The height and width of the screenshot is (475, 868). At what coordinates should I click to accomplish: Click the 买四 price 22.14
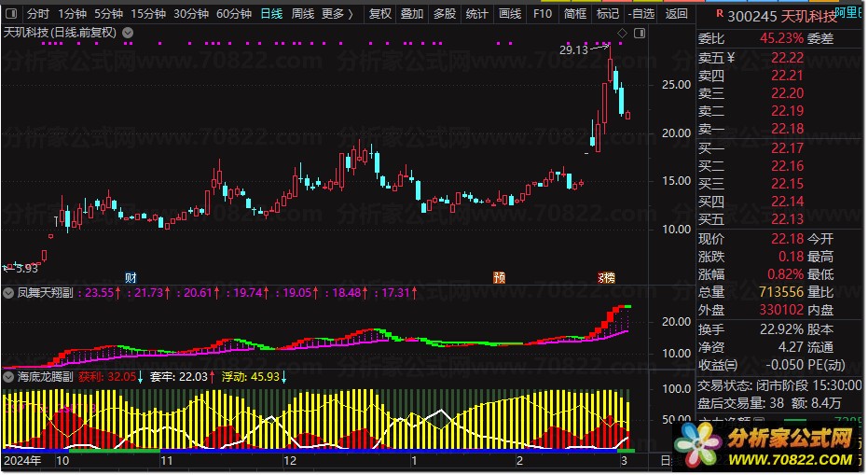(787, 202)
